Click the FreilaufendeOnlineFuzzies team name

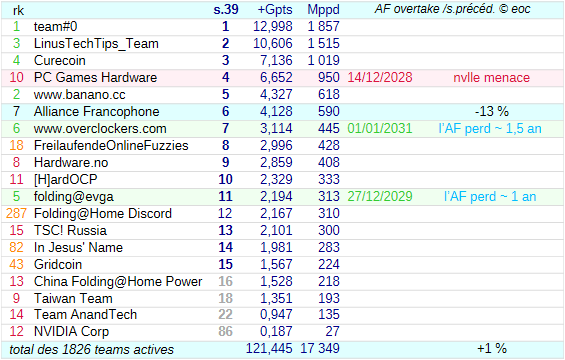(111, 146)
